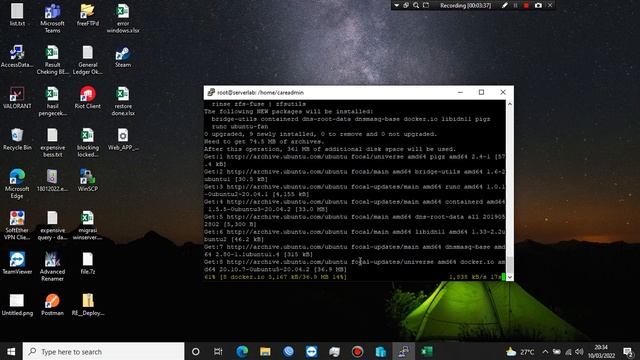Switch to Excel on the taskbar
Screen dimensions: 640x360
pos(427,351)
